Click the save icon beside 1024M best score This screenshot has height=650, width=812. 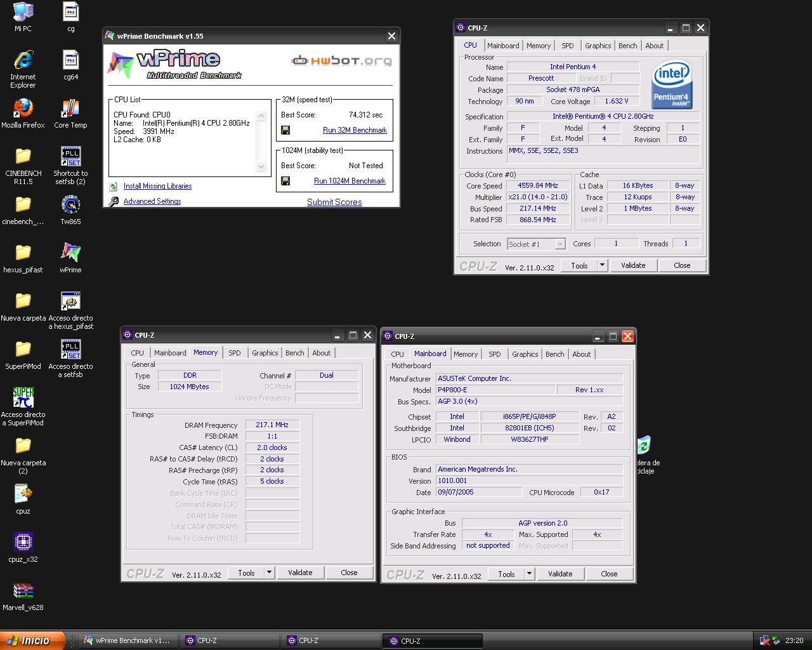(x=285, y=181)
